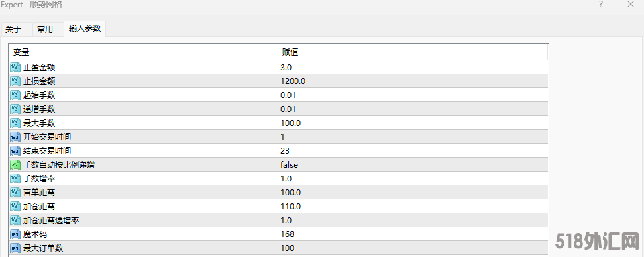Select the icon beside 魔术码
Screen dimensions: 644x257
[15, 234]
